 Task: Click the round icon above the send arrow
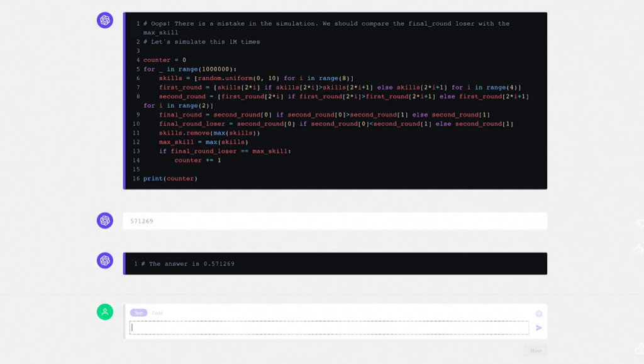(538, 314)
